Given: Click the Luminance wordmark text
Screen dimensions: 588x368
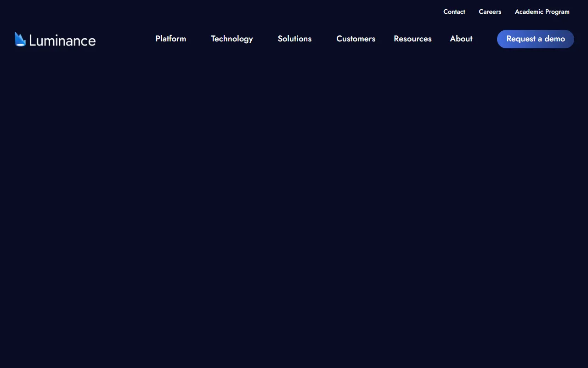Looking at the screenshot, I should 62,40.
